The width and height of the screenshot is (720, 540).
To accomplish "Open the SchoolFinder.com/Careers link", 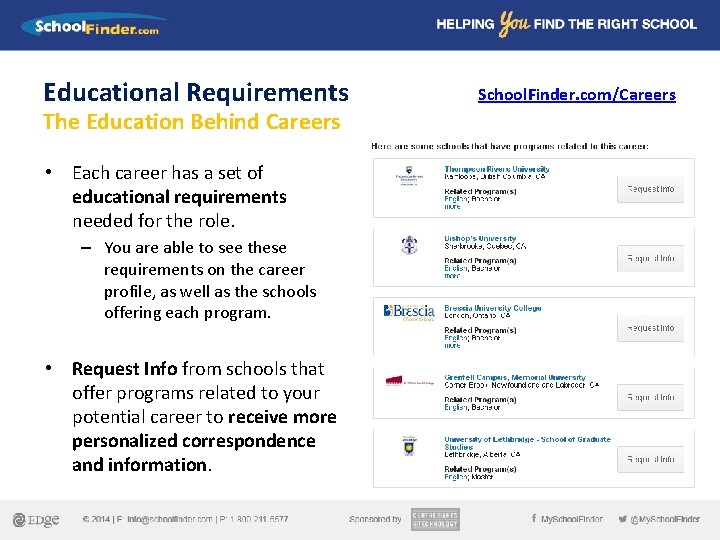I will pos(577,95).
